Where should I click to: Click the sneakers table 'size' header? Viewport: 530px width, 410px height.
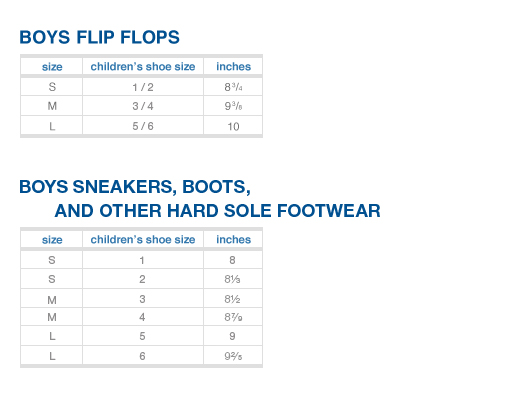click(x=52, y=240)
